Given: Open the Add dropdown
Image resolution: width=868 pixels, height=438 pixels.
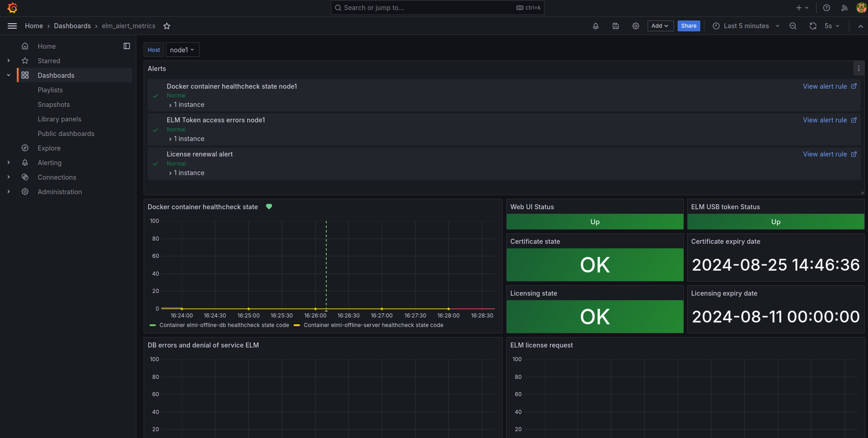Looking at the screenshot, I should [x=660, y=26].
